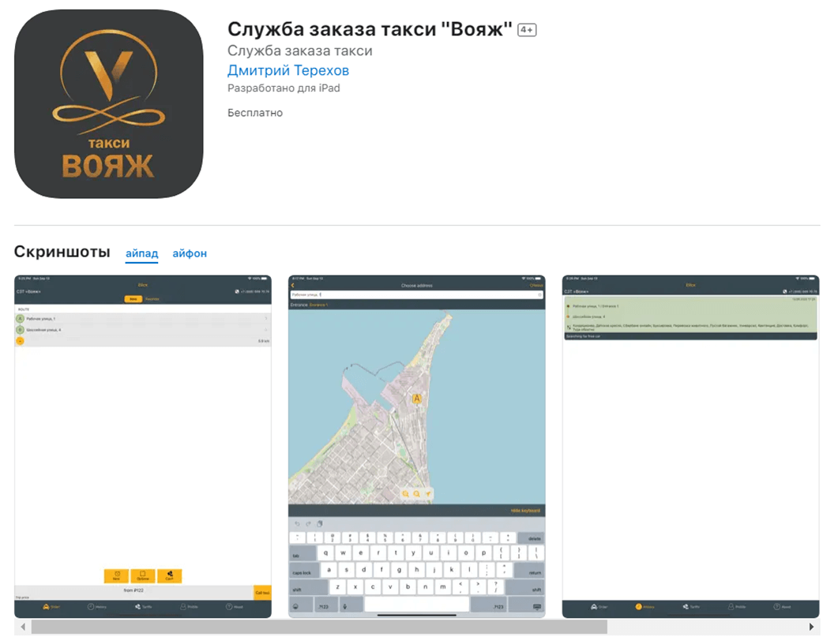Image resolution: width=838 pixels, height=644 pixels.
Task: Click the price label Бесплатно
Action: (255, 113)
